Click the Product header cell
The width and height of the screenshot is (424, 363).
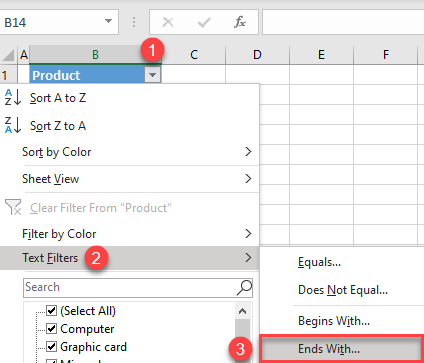pyautogui.click(x=87, y=75)
